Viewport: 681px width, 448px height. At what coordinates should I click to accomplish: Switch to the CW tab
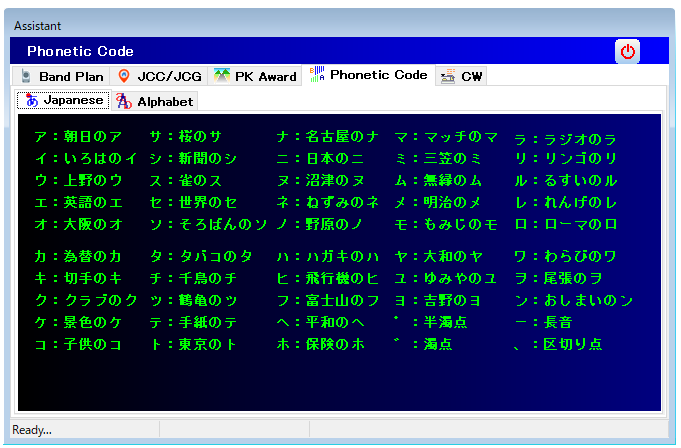pos(461,76)
